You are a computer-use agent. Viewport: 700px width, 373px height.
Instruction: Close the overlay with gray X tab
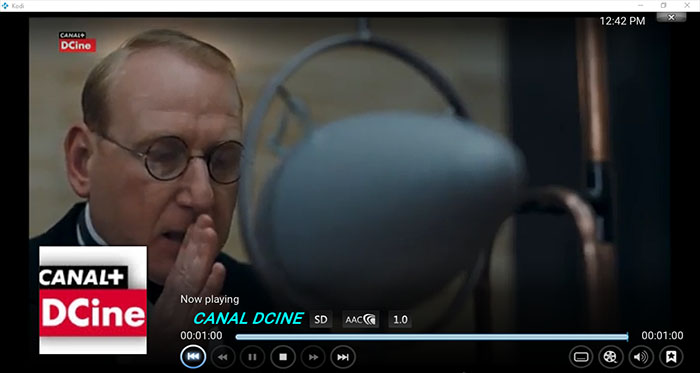pos(671,17)
